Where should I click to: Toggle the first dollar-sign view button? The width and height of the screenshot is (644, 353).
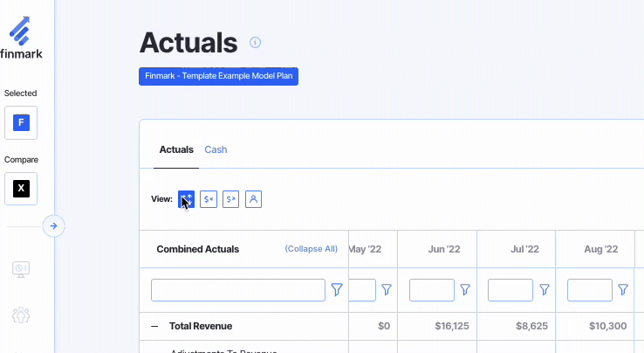pyautogui.click(x=209, y=199)
